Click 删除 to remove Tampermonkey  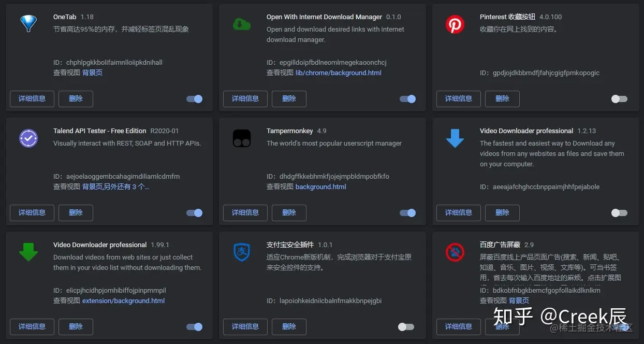[289, 212]
